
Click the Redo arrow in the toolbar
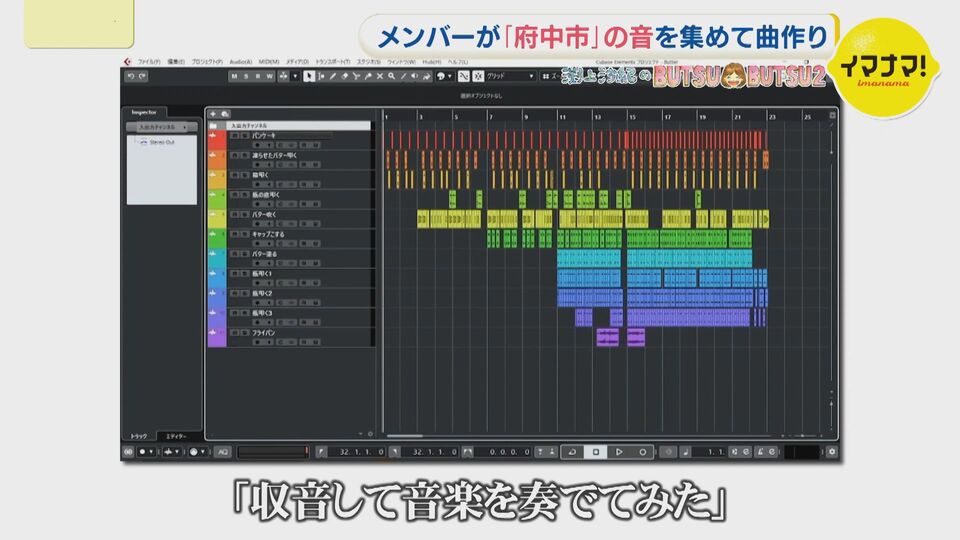coord(143,77)
